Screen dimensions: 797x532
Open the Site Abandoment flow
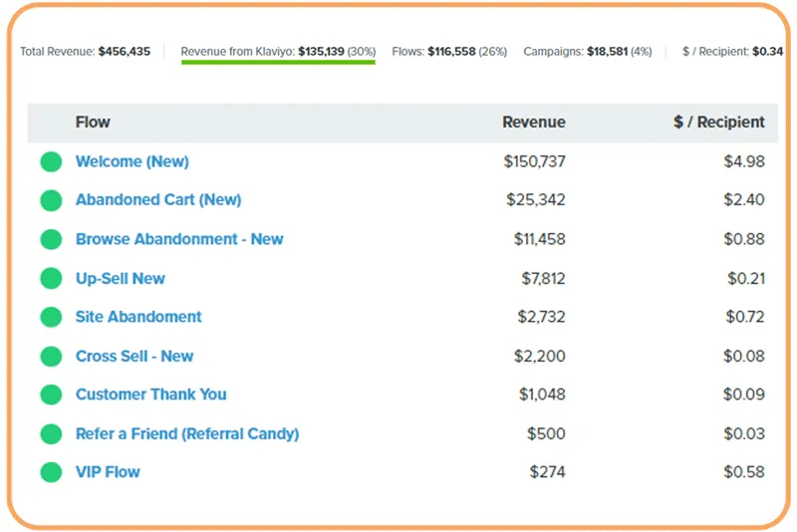click(138, 317)
